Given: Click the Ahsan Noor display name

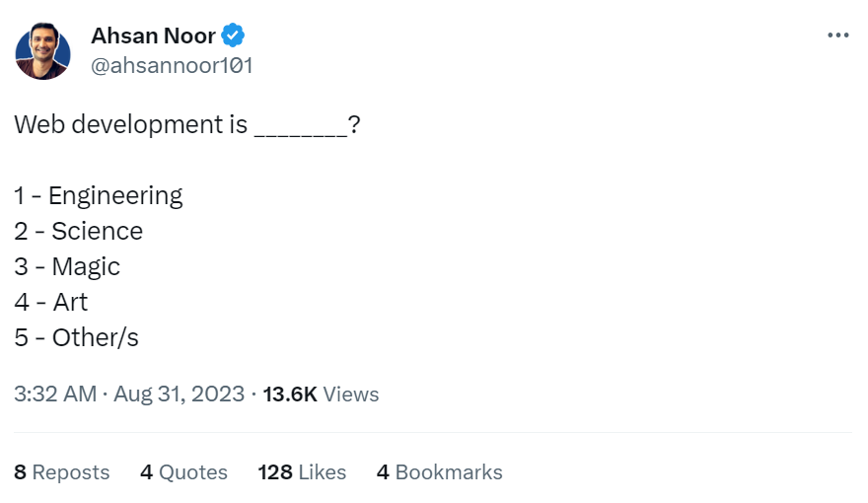Looking at the screenshot, I should 153,36.
